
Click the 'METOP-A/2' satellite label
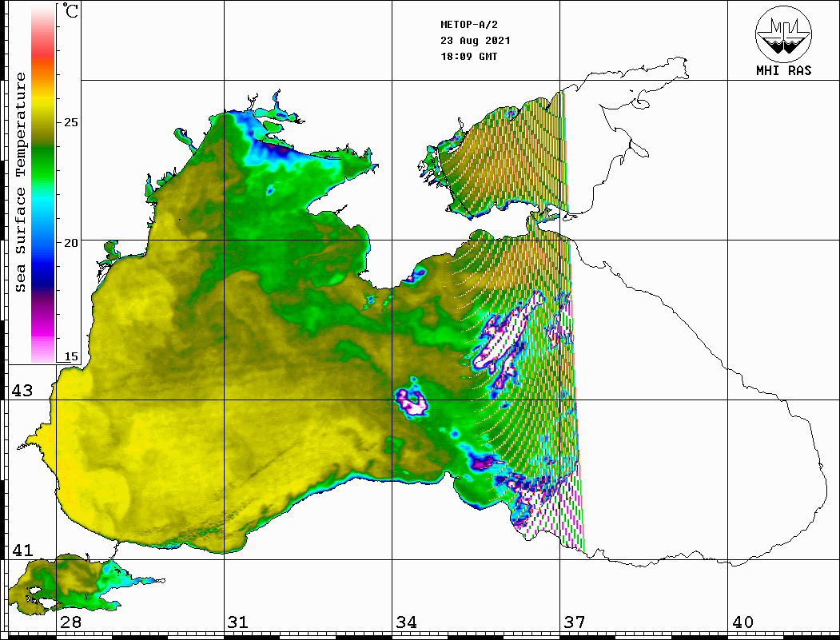pos(468,25)
